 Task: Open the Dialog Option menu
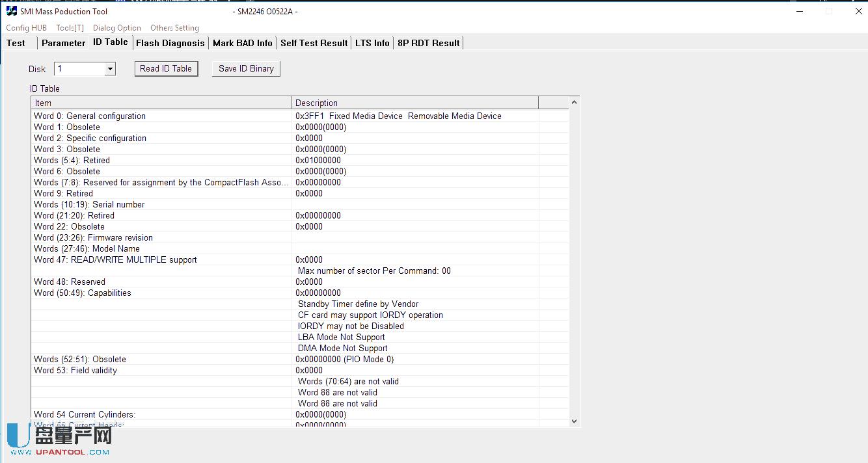116,28
